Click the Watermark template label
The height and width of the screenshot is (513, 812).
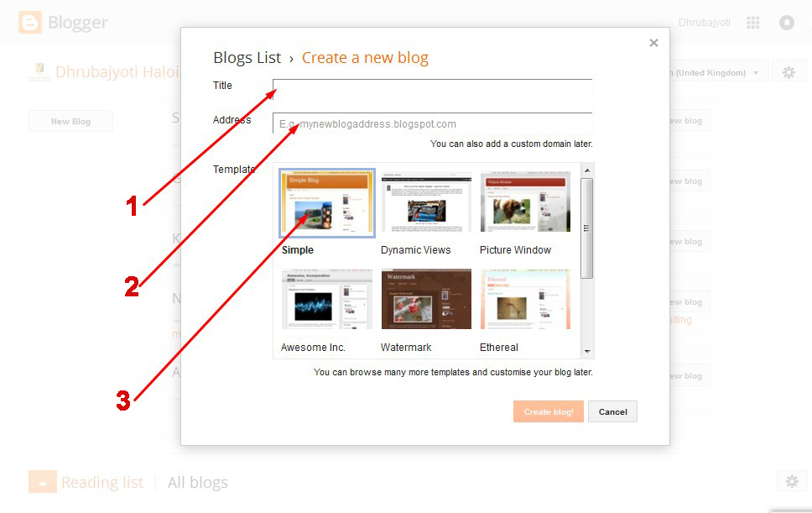406,348
